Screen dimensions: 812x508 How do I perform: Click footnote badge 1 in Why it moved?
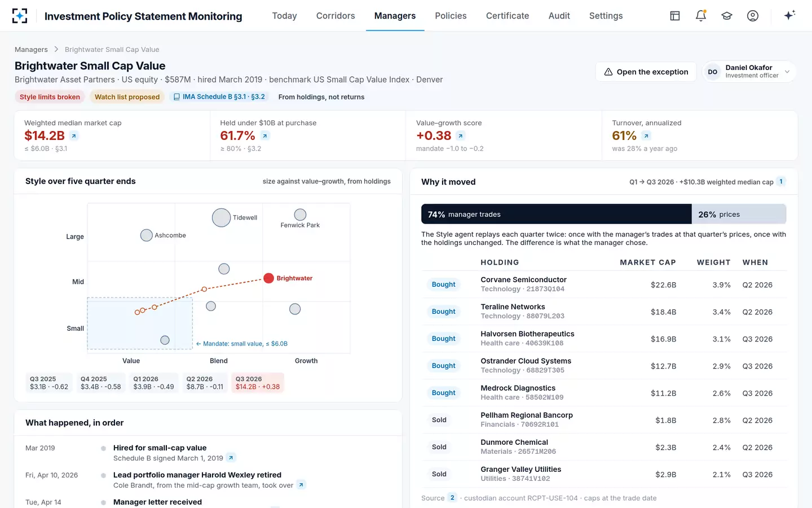[x=781, y=182]
